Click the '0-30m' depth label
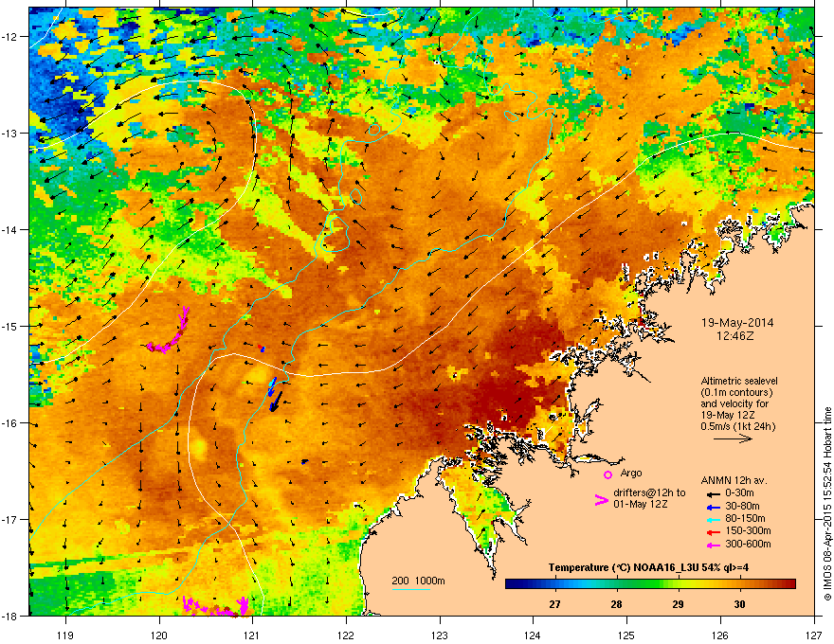The image size is (834, 644). tap(739, 493)
